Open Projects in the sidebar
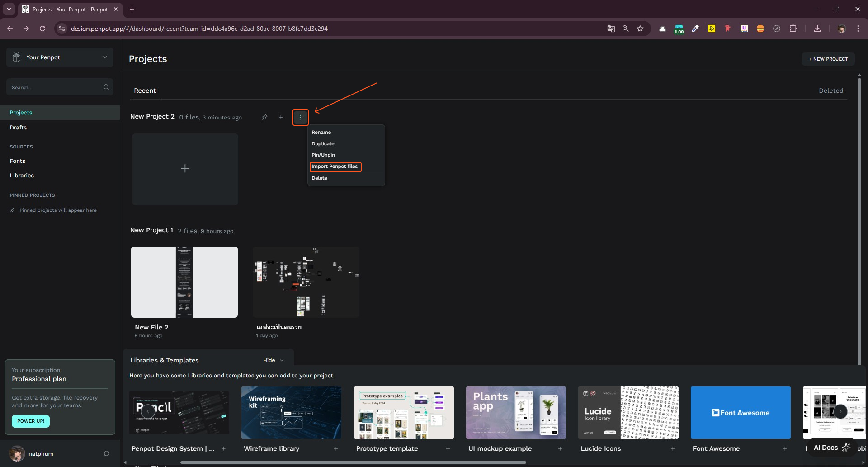Image resolution: width=868 pixels, height=467 pixels. click(60, 113)
